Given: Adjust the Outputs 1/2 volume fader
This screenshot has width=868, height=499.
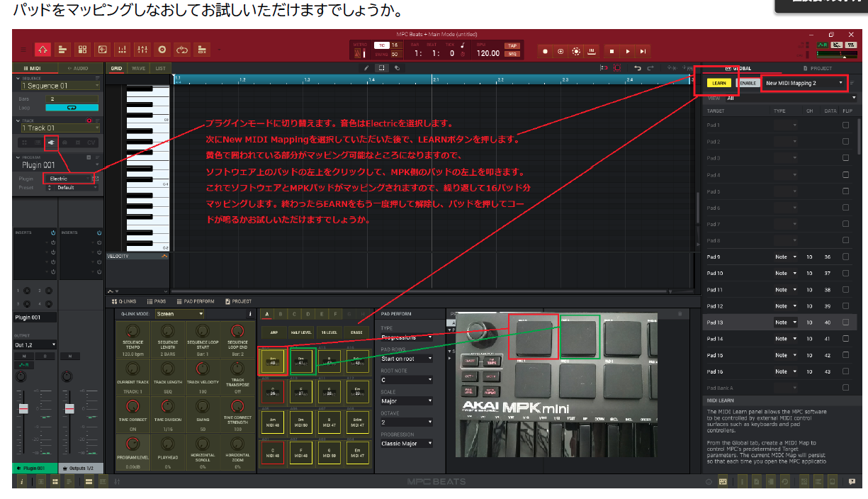Looking at the screenshot, I should point(69,409).
